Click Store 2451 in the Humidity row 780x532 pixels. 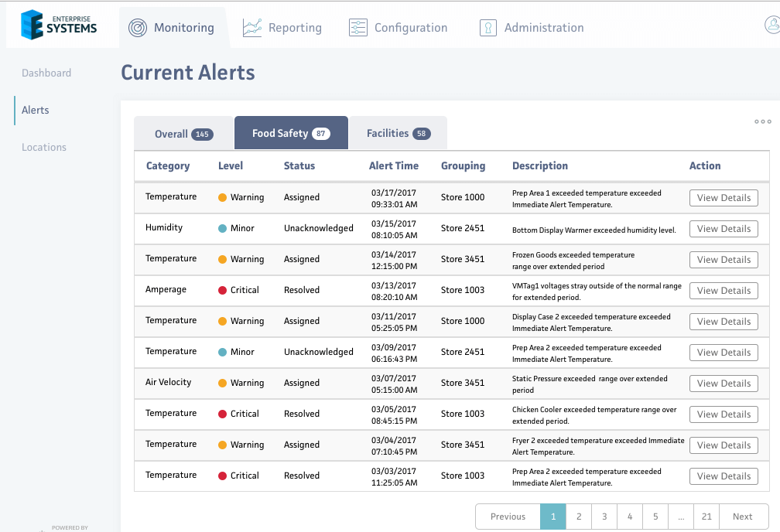pyautogui.click(x=463, y=228)
